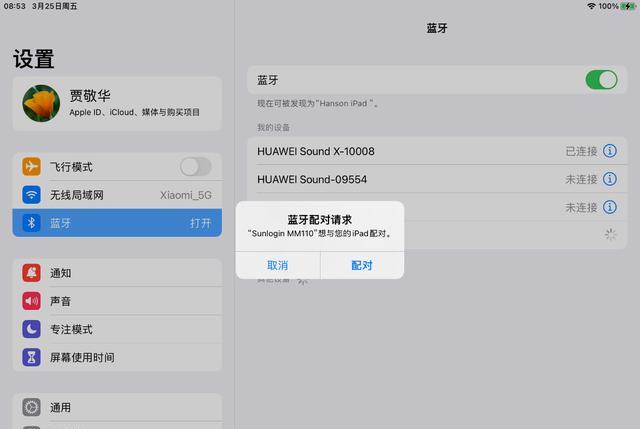Open info for HUAWEI Sound-09554
Image resolution: width=640 pixels, height=429 pixels.
coord(610,179)
